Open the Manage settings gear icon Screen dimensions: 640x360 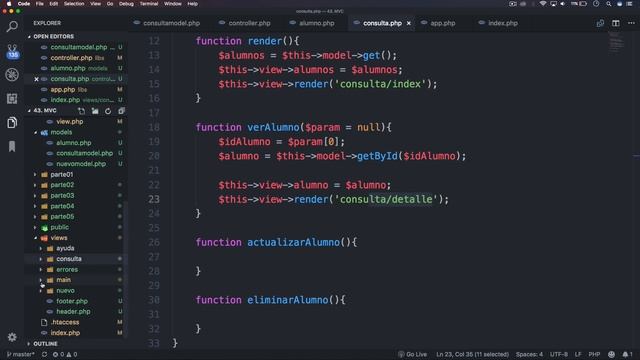pos(12,337)
